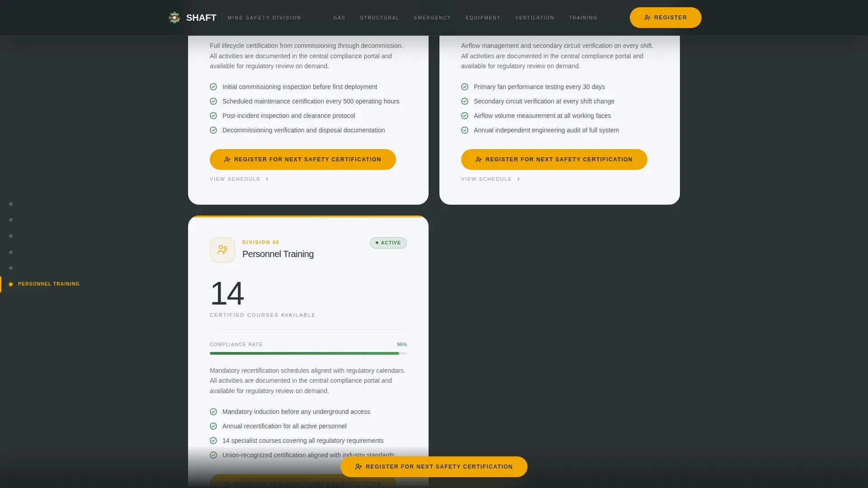Select the Personnel Training side nav item
Viewport: 868px width, 488px height.
(44, 284)
